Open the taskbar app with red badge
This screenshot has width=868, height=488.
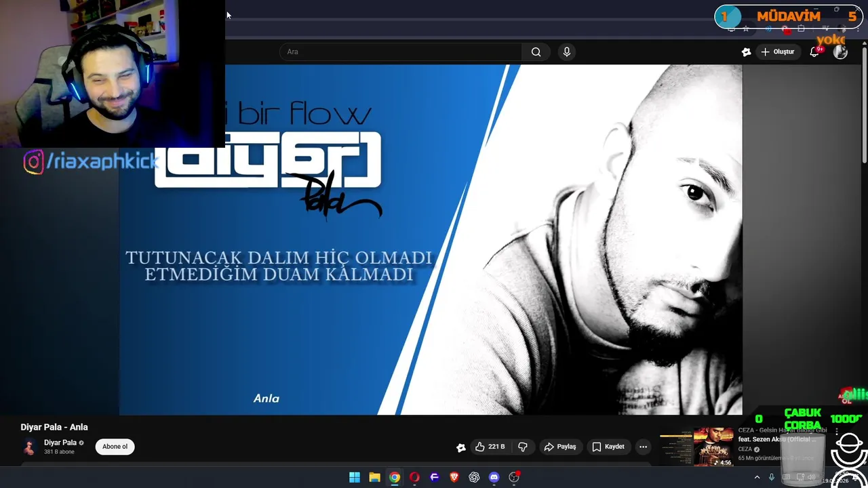pyautogui.click(x=514, y=477)
